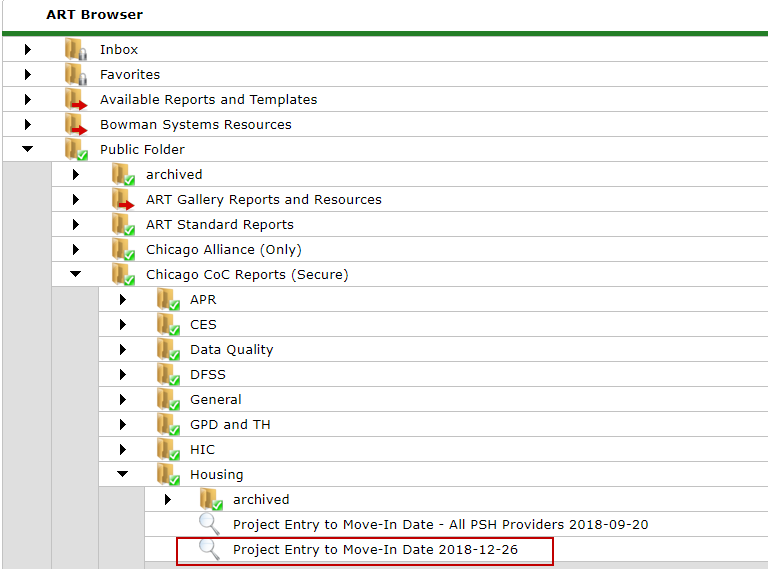Select Available Reports and Templates label
Image resolution: width=768 pixels, height=569 pixels.
point(209,99)
